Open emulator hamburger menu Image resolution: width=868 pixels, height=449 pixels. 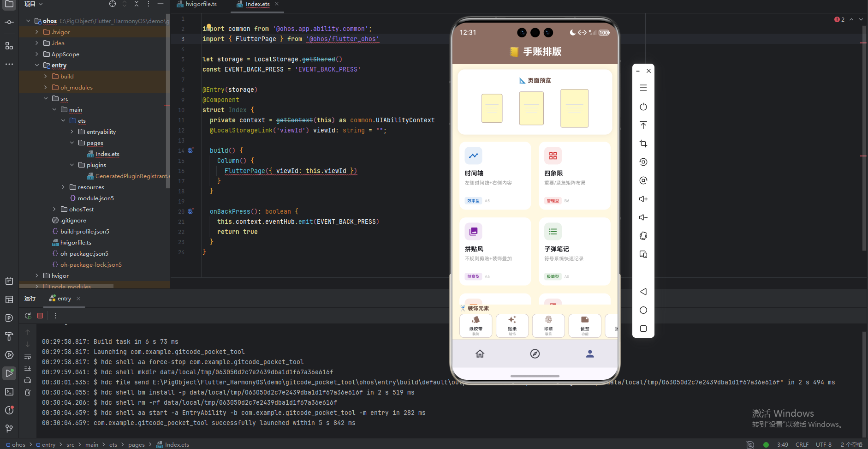click(643, 88)
